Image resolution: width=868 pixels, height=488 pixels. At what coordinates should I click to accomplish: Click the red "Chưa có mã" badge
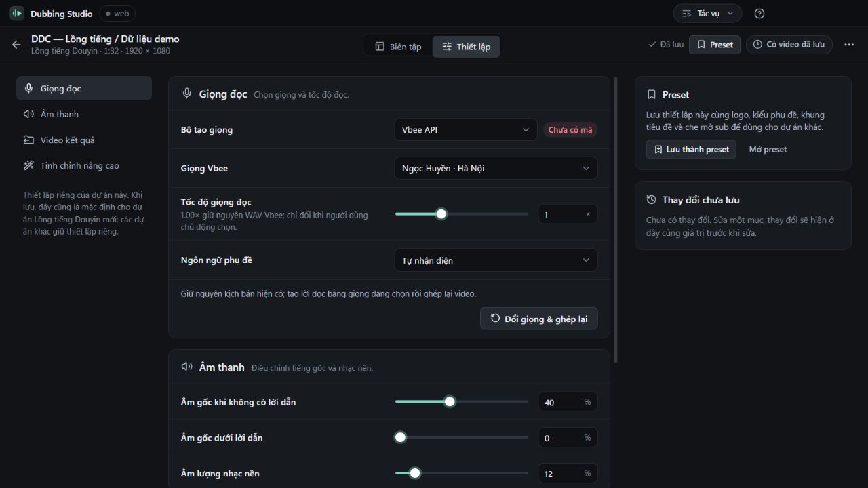tap(570, 130)
